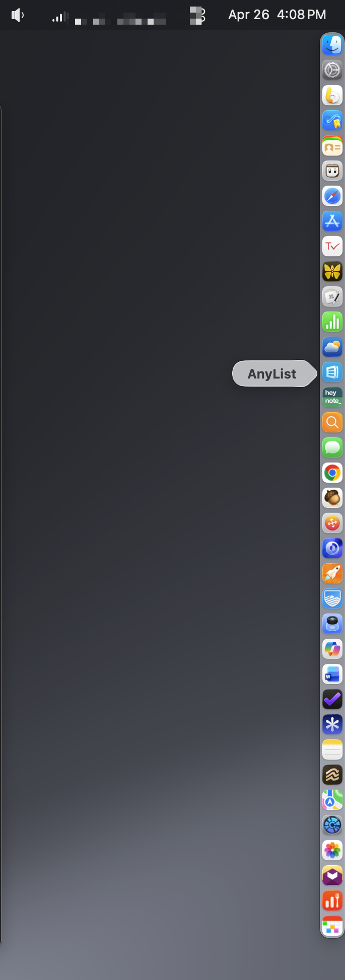Image resolution: width=345 pixels, height=980 pixels.
Task: Open the command-symbol and pen icon
Action: pos(332,297)
